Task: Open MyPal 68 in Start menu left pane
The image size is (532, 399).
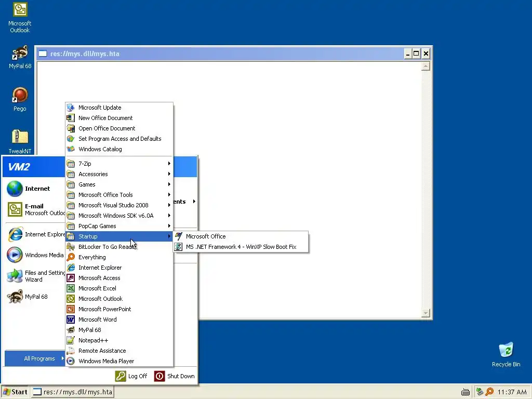Action: click(x=35, y=297)
